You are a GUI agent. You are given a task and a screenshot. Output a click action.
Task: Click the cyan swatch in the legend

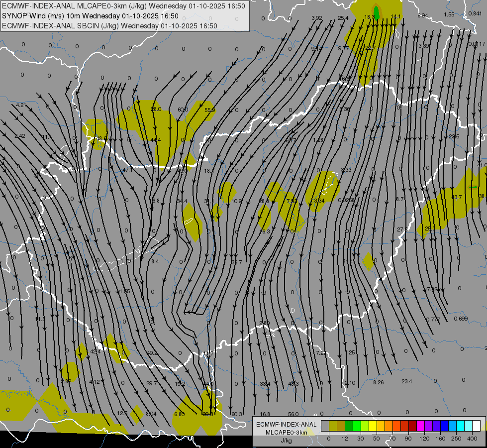460,426
